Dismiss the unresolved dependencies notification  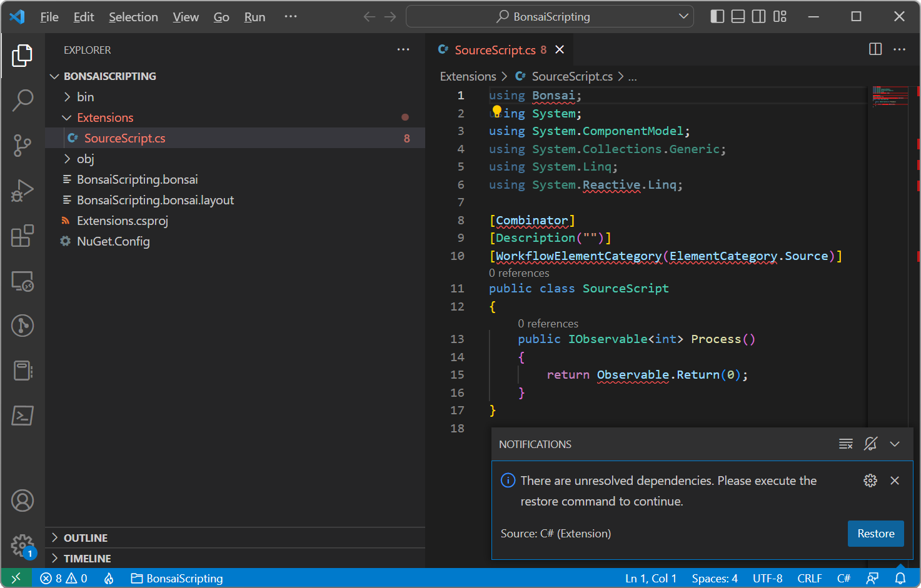895,481
